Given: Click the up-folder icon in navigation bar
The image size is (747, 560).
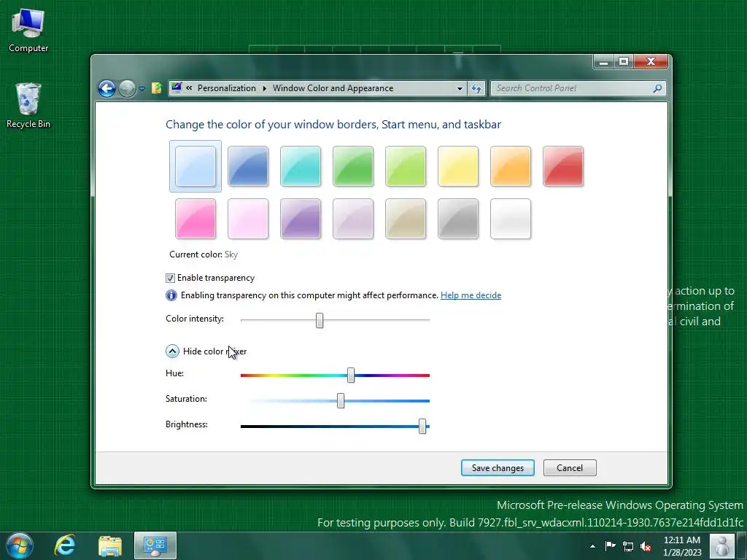Looking at the screenshot, I should pos(157,88).
